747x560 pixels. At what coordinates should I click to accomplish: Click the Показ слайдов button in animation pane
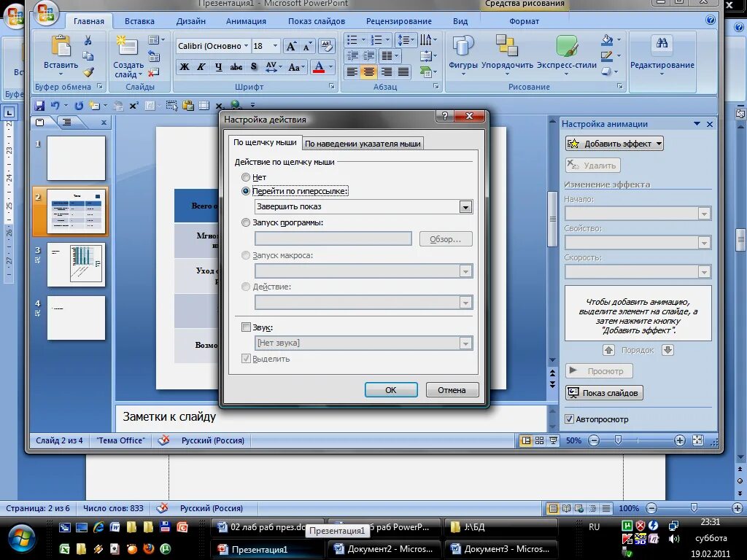point(603,393)
